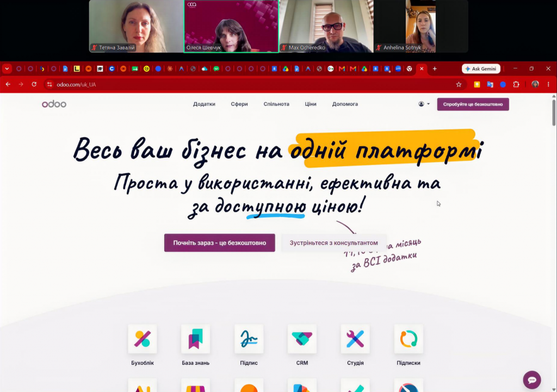Select Тетяна Завалій video tile
Image resolution: width=557 pixels, height=392 pixels.
[136, 26]
